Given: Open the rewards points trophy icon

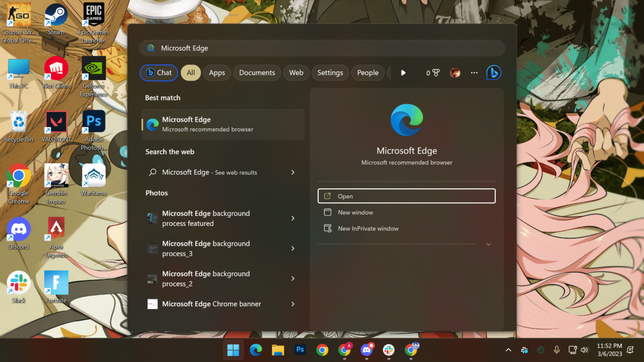Looking at the screenshot, I should [x=433, y=73].
